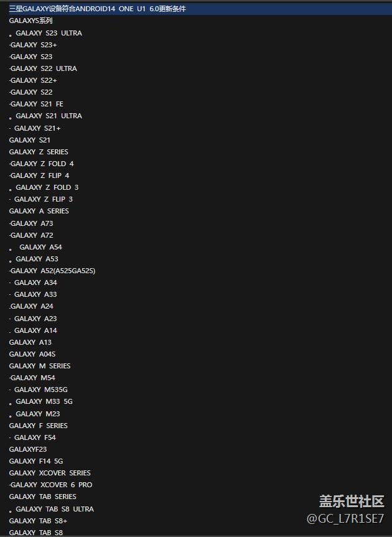Select the GALAXY S21 FE line

37,104
